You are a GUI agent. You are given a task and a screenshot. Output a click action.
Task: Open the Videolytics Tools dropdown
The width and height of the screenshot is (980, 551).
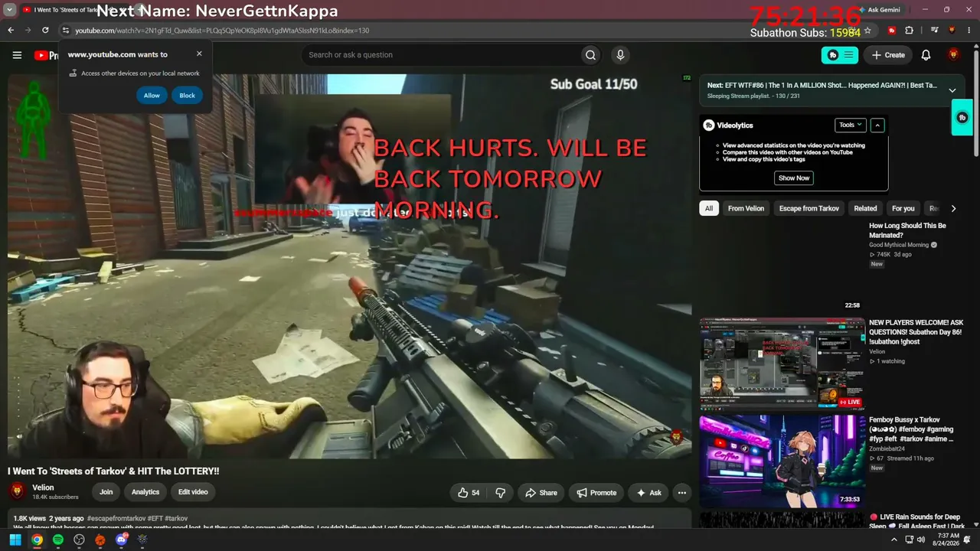point(850,125)
